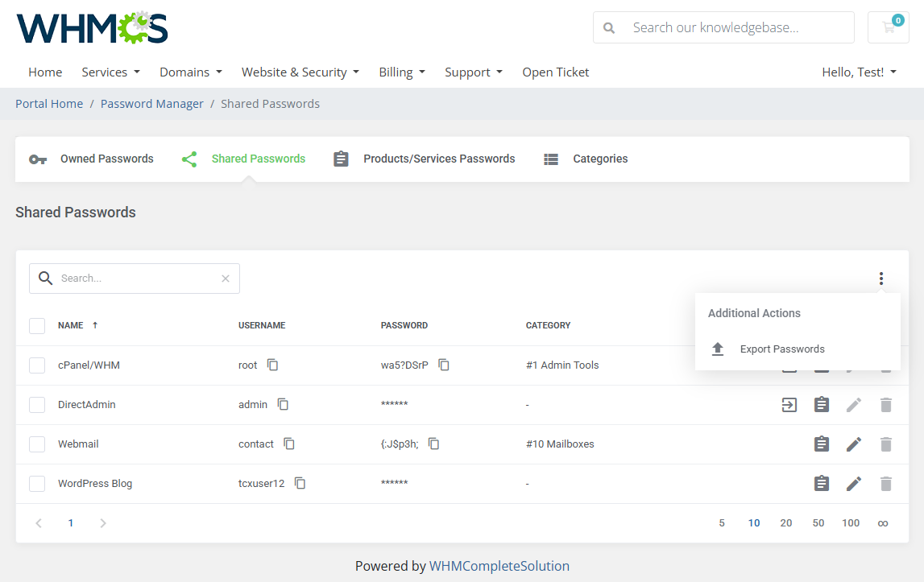Expand the Services dropdown menu

point(110,72)
